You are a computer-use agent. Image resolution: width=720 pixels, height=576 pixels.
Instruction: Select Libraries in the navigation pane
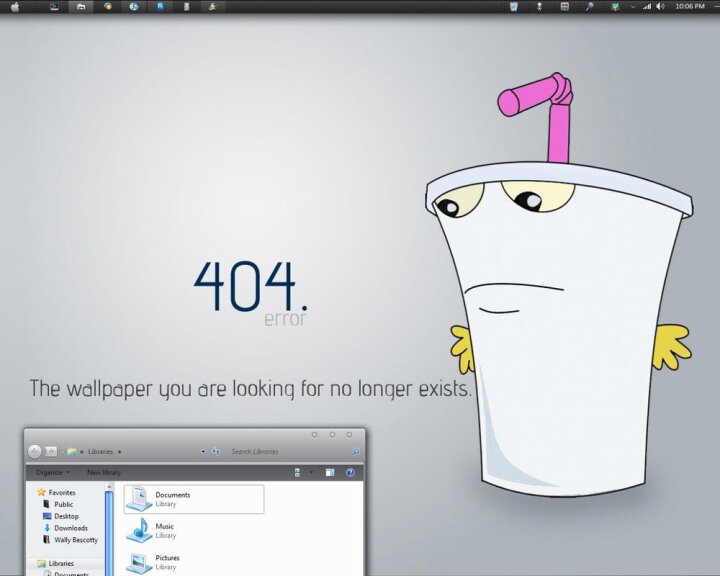[x=56, y=563]
